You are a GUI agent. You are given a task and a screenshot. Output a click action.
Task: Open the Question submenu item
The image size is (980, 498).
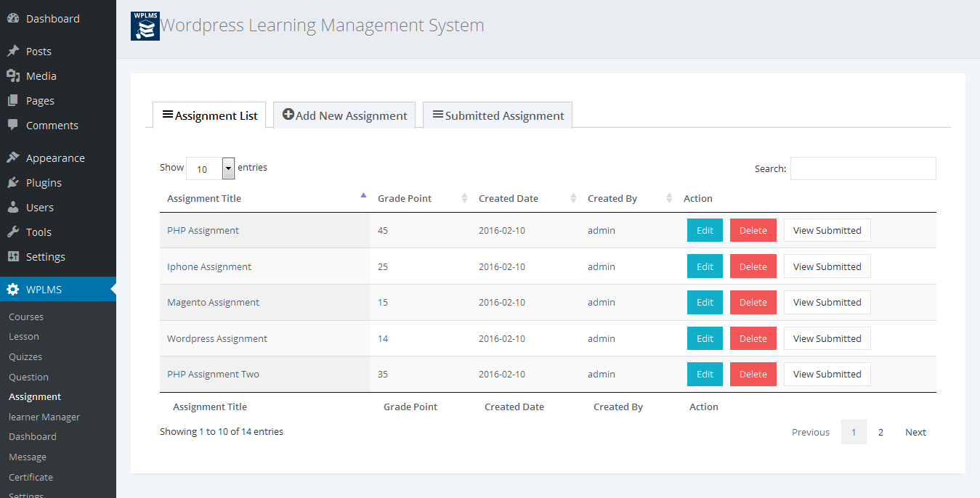tap(28, 377)
